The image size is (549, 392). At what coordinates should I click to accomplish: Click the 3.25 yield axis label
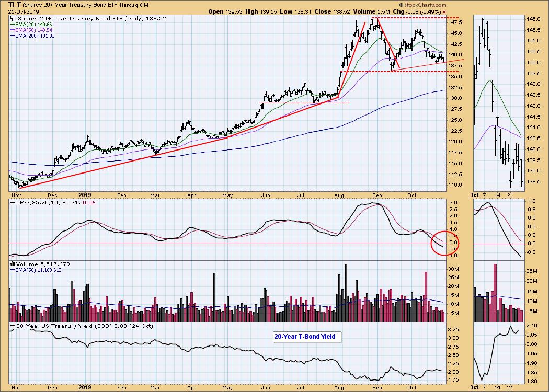[x=454, y=330]
